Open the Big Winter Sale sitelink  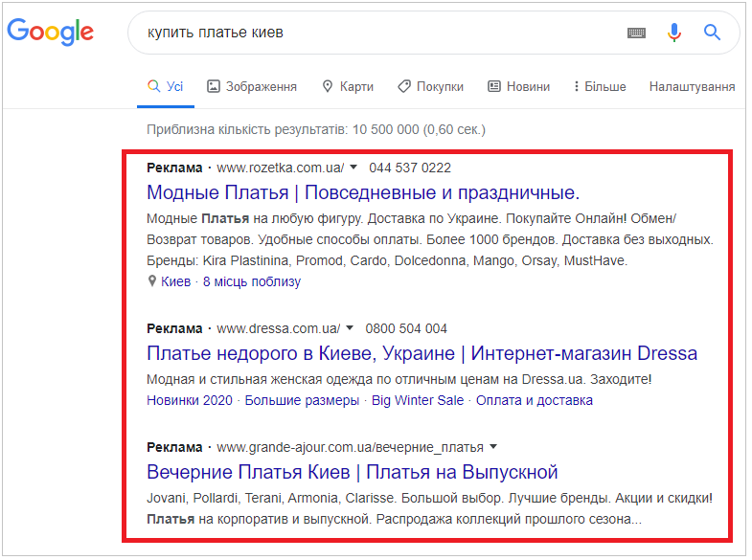click(x=418, y=400)
